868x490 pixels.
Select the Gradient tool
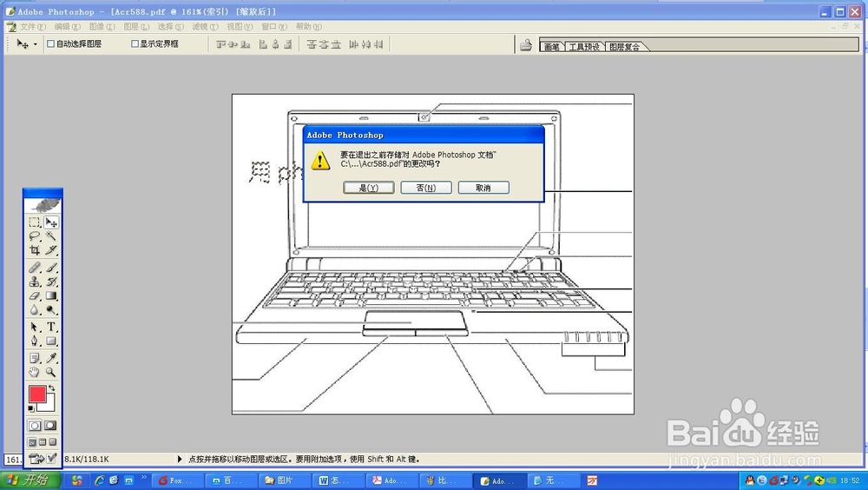[51, 296]
